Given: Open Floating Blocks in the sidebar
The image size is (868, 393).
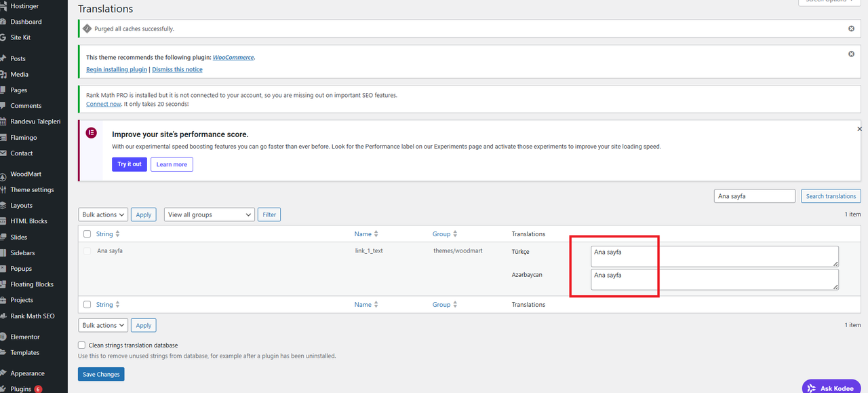Looking at the screenshot, I should (32, 284).
